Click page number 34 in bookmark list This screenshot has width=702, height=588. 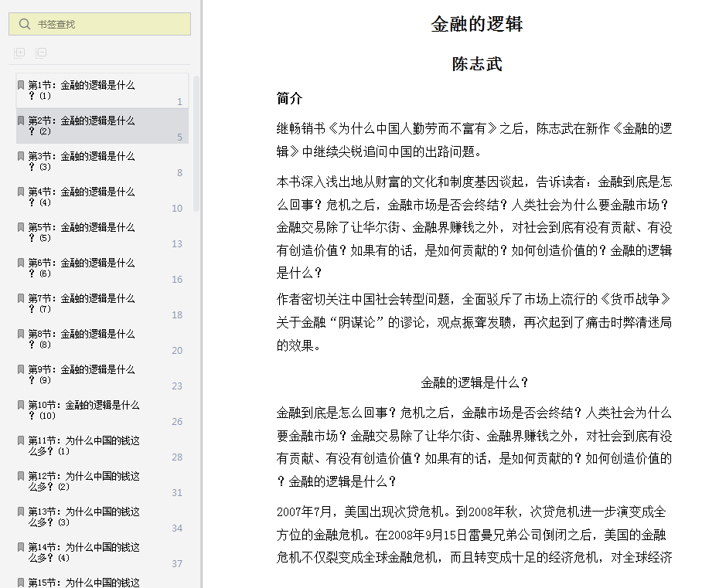click(177, 528)
